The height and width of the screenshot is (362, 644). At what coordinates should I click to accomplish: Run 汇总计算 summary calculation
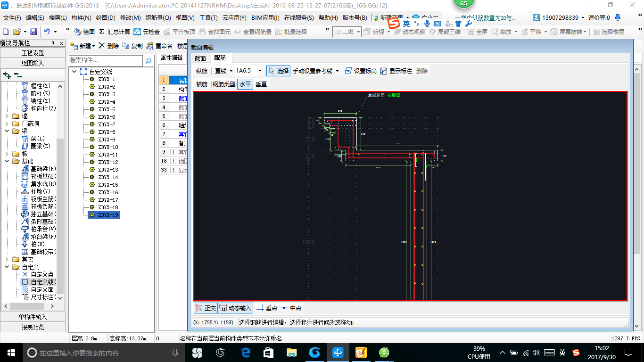(x=115, y=32)
